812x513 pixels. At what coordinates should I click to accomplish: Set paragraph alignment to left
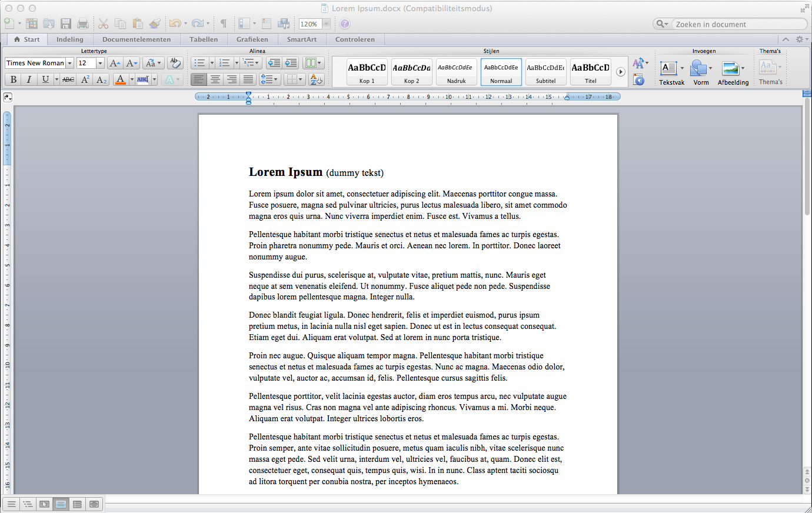pos(199,79)
